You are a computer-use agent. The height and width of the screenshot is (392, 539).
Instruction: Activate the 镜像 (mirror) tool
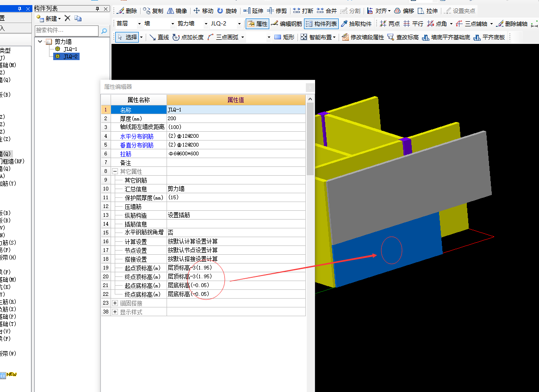point(177,11)
